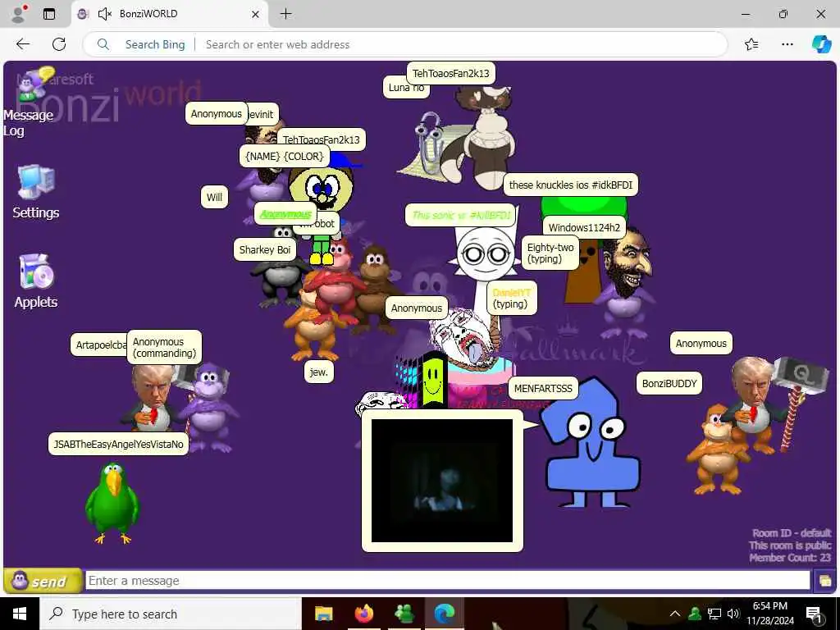Open a new browser tab
The height and width of the screenshot is (630, 840).
286,14
